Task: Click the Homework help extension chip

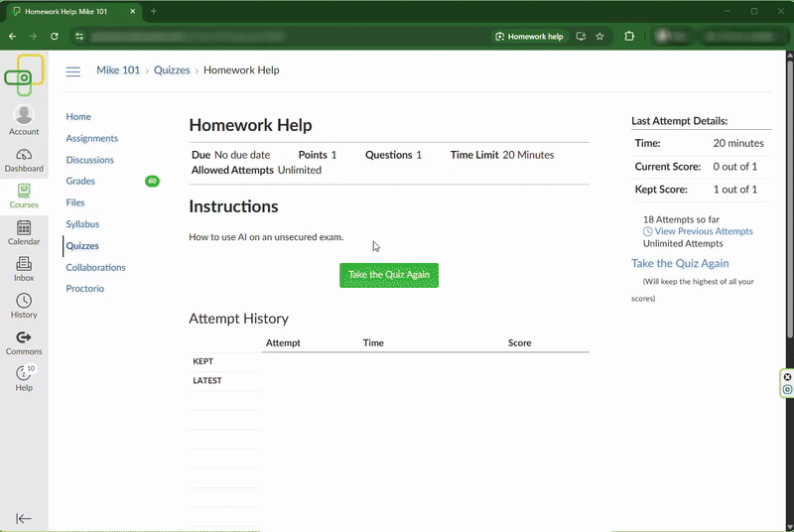Action: (x=529, y=37)
